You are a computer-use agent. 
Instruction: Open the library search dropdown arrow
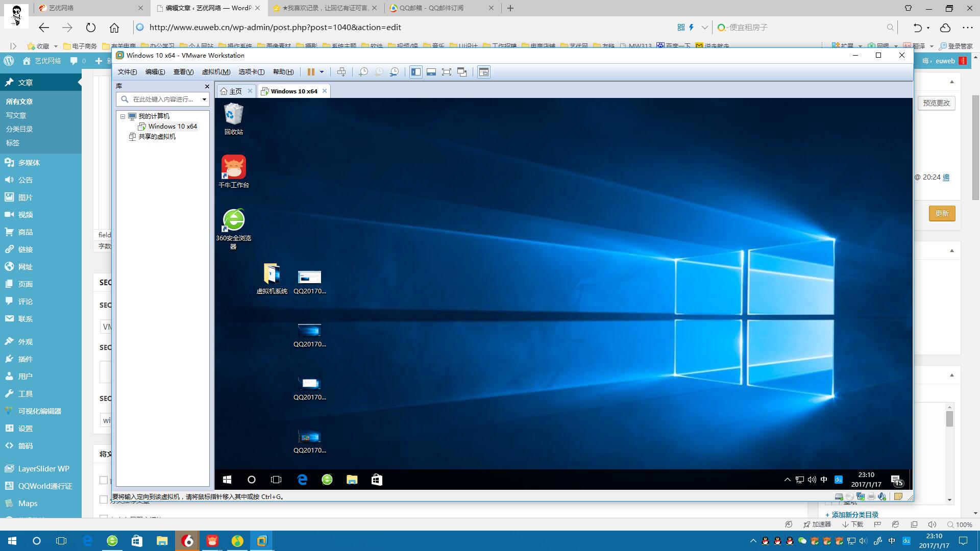[x=204, y=99]
